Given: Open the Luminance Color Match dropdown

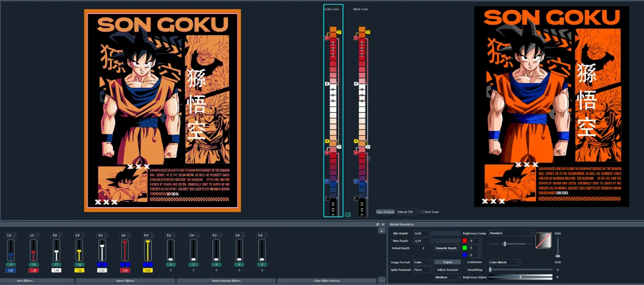Looking at the screenshot, I should [504, 262].
